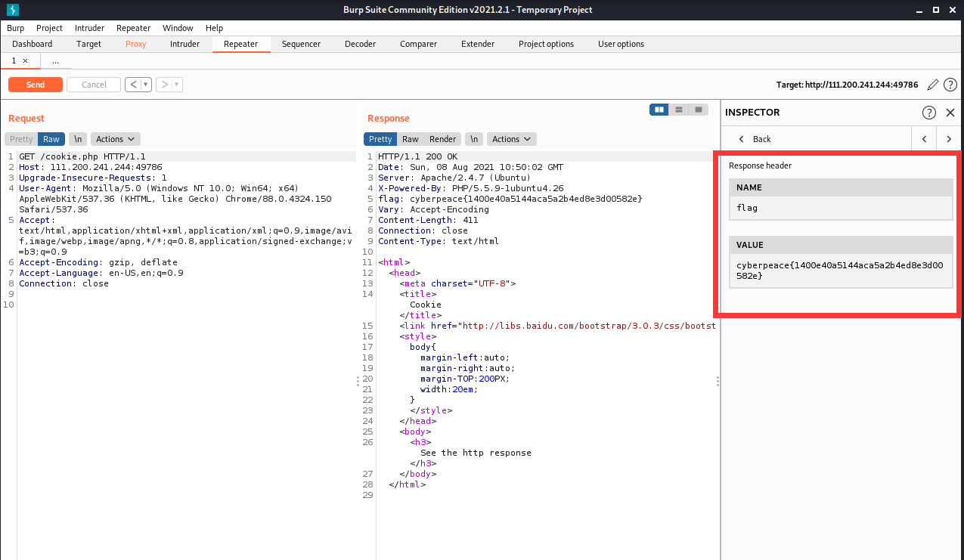The width and height of the screenshot is (964, 560).
Task: Open Inspector help icon
Action: click(929, 113)
